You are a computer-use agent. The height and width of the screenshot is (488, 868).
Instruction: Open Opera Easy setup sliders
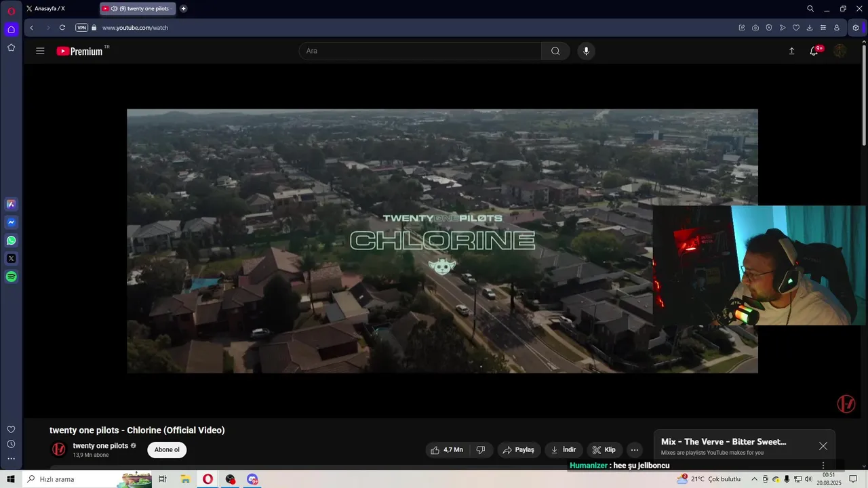(x=823, y=28)
